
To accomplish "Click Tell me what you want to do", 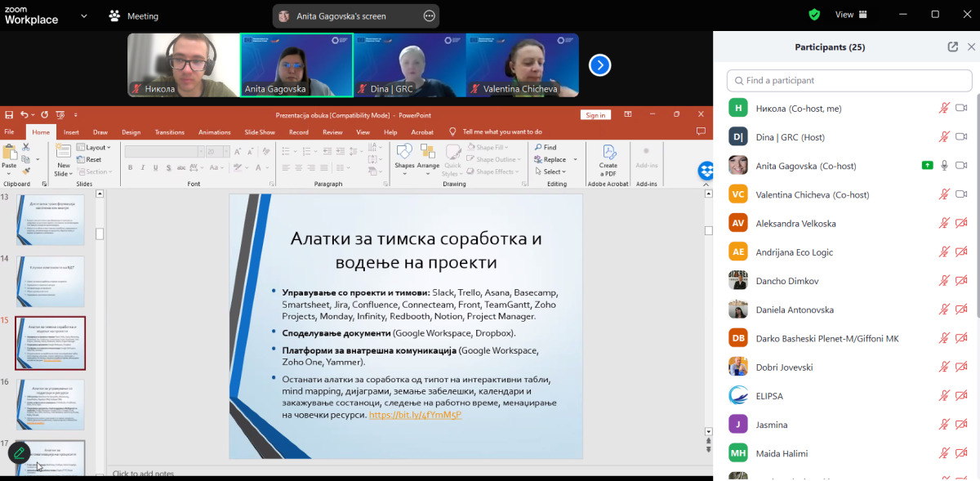I will pyautogui.click(x=502, y=131).
